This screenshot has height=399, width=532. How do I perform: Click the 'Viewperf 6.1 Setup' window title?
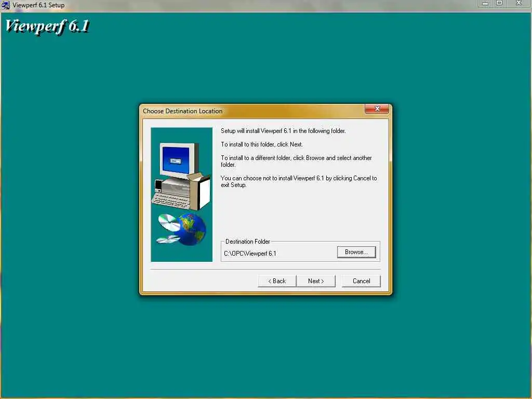38,5
